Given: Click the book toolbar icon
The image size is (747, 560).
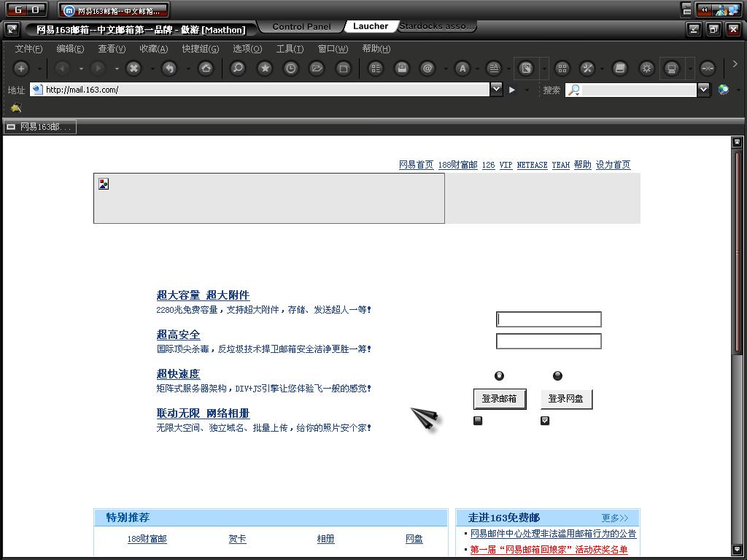Looking at the screenshot, I should pos(619,69).
